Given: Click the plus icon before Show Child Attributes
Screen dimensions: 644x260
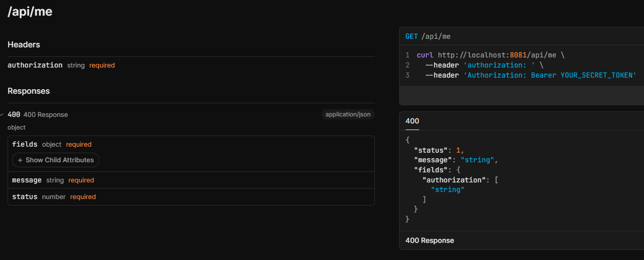Looking at the screenshot, I should [20, 160].
